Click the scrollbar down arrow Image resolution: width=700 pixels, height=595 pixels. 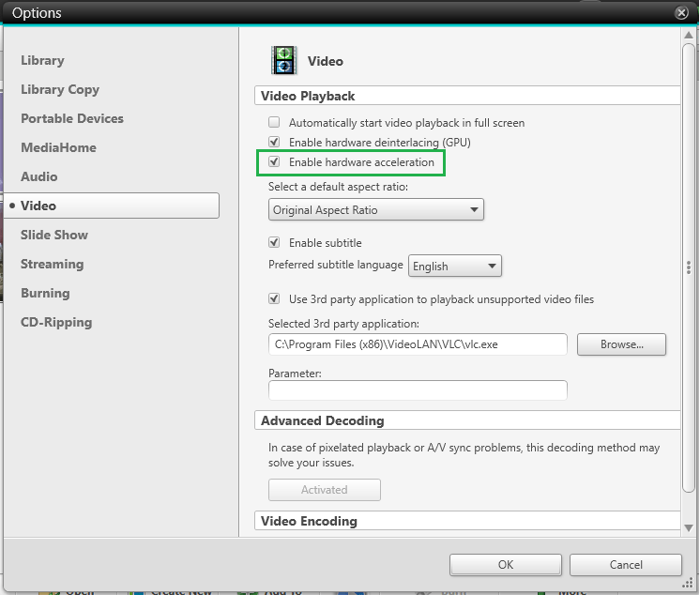click(690, 527)
